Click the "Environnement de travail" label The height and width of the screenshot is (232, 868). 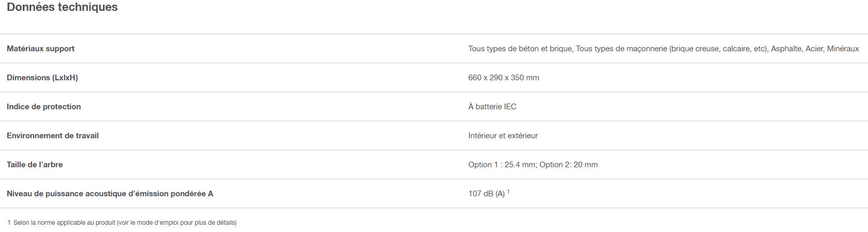click(53, 136)
